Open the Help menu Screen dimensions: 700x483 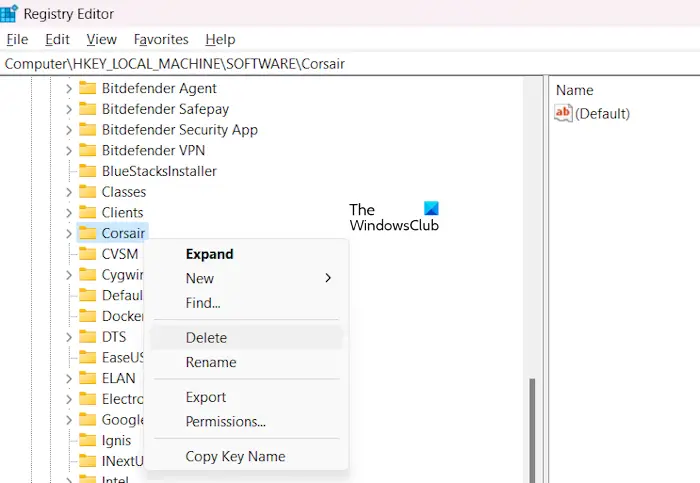click(x=220, y=40)
